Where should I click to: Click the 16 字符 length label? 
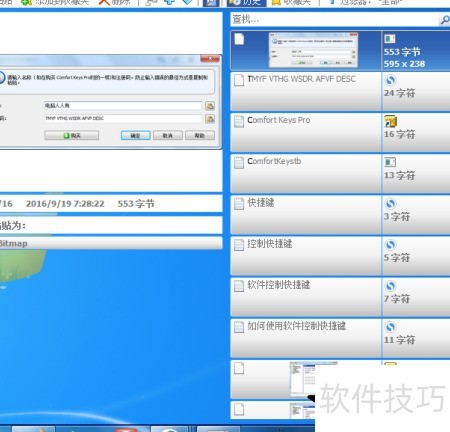pos(399,134)
